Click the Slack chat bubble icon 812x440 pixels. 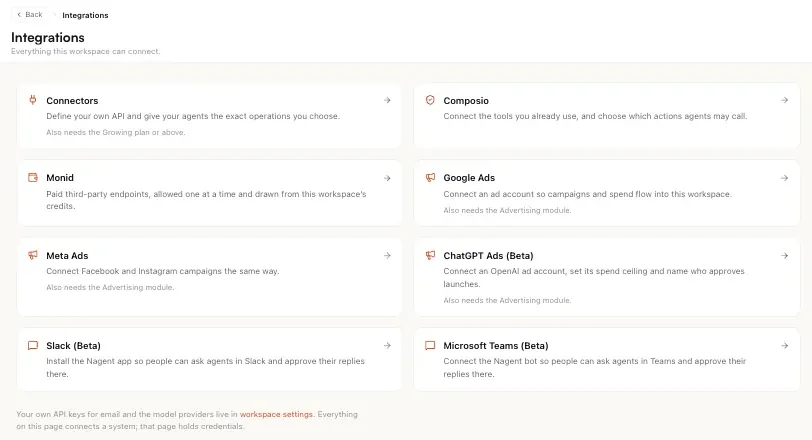(33, 345)
